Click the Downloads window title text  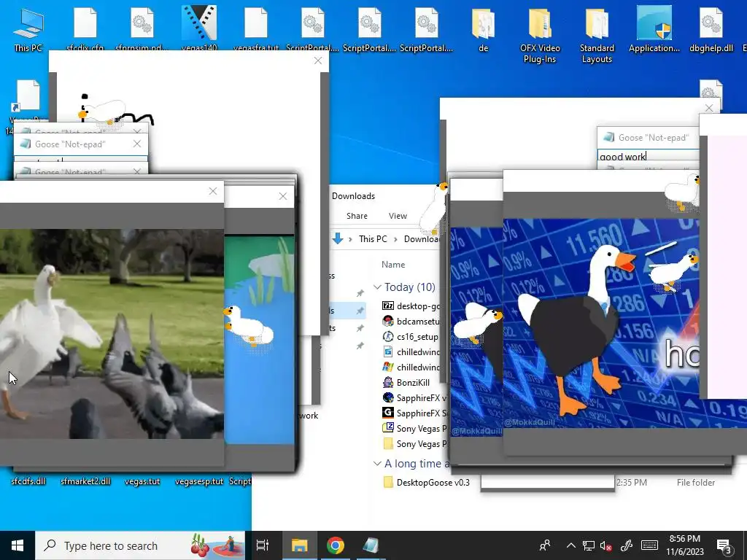pos(353,195)
